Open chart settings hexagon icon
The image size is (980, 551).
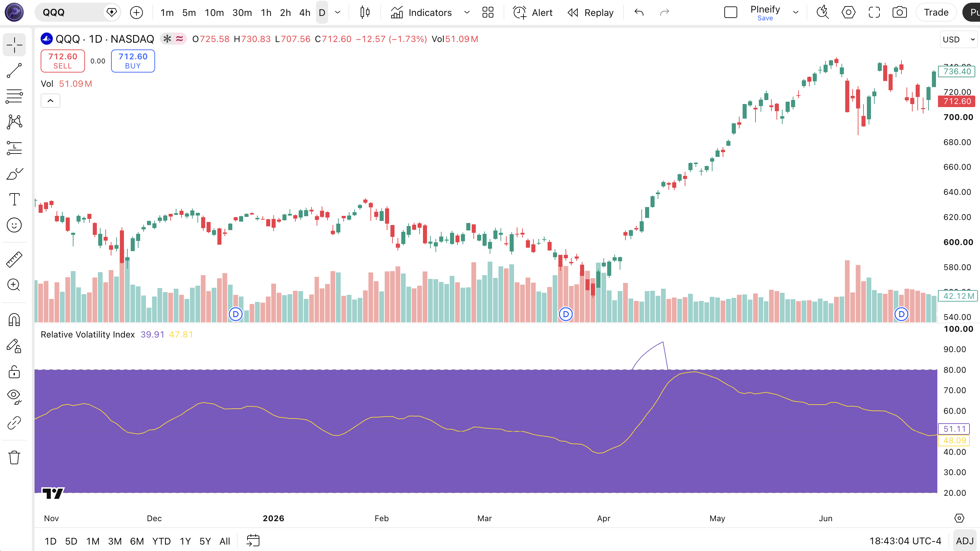tap(848, 13)
